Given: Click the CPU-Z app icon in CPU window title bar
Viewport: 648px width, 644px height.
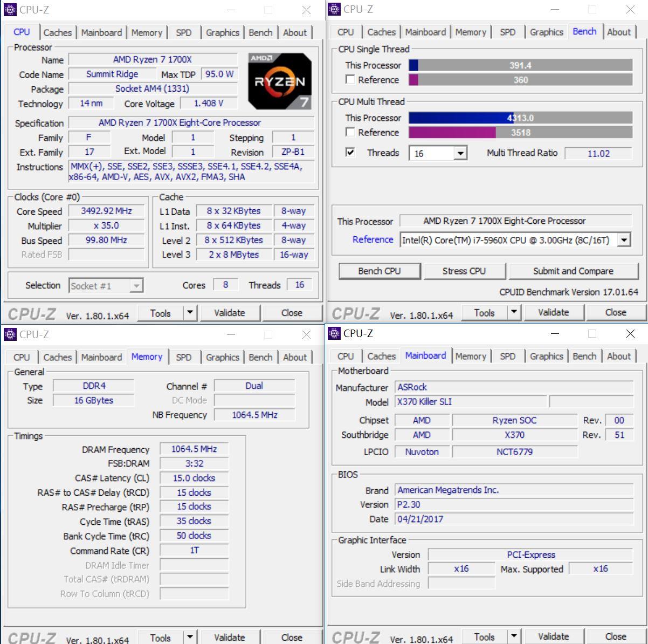Looking at the screenshot, I should (x=10, y=9).
